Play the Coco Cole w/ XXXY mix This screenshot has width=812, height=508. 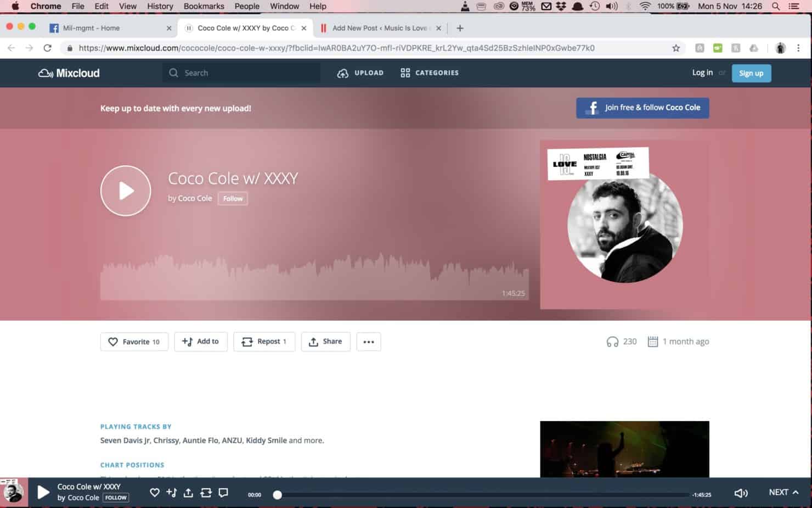[126, 191]
